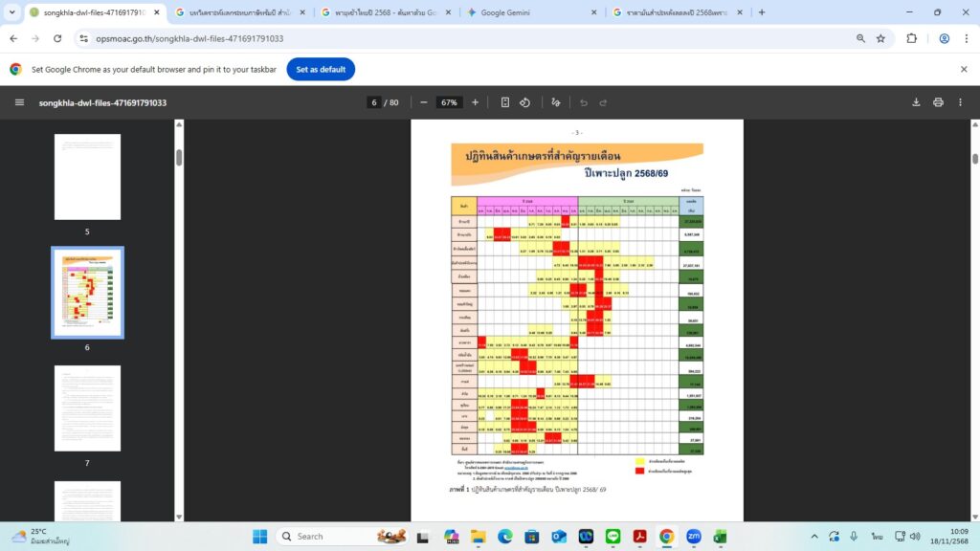Screen dimensions: 980x551
Task: Rotate the PDF counterclockwise
Action: [x=524, y=102]
